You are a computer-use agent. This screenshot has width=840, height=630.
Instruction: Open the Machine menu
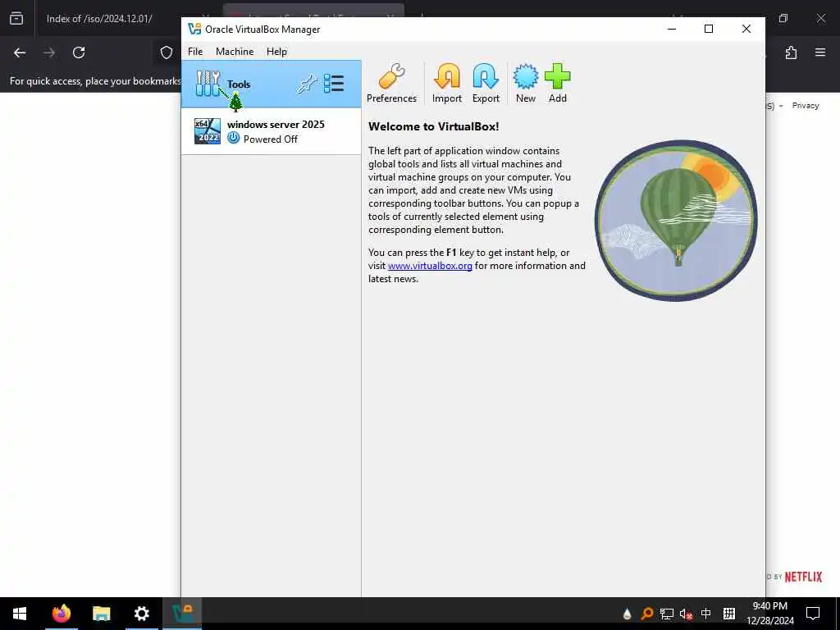(x=235, y=52)
